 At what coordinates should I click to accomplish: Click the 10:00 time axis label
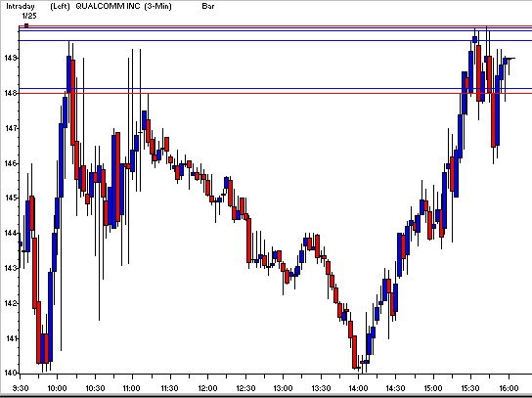pos(57,388)
